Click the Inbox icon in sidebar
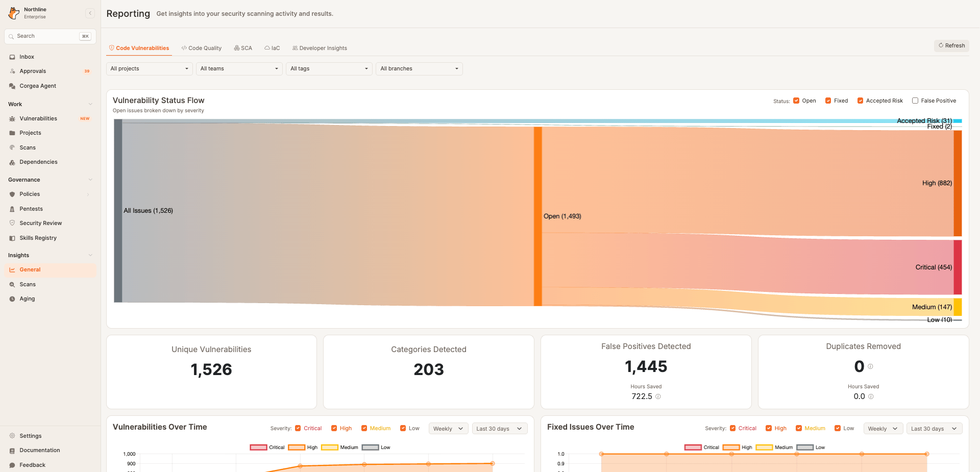The height and width of the screenshot is (472, 980). pyautogui.click(x=12, y=57)
